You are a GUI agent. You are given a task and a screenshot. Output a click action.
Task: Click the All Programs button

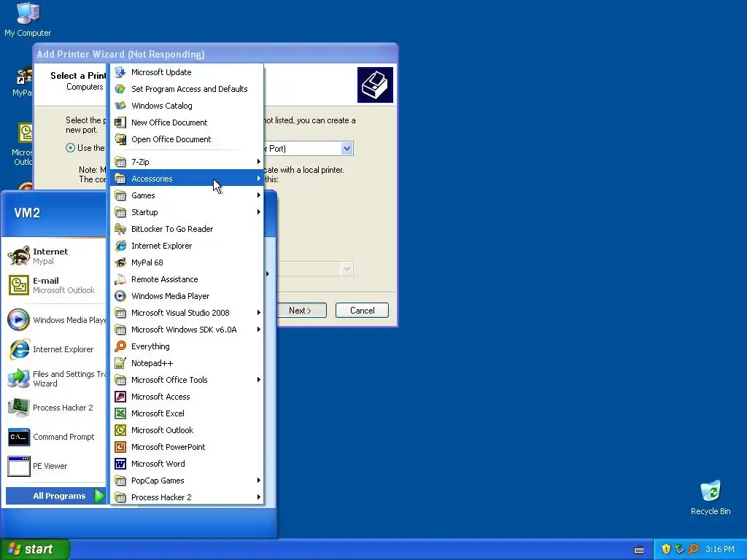tap(55, 496)
